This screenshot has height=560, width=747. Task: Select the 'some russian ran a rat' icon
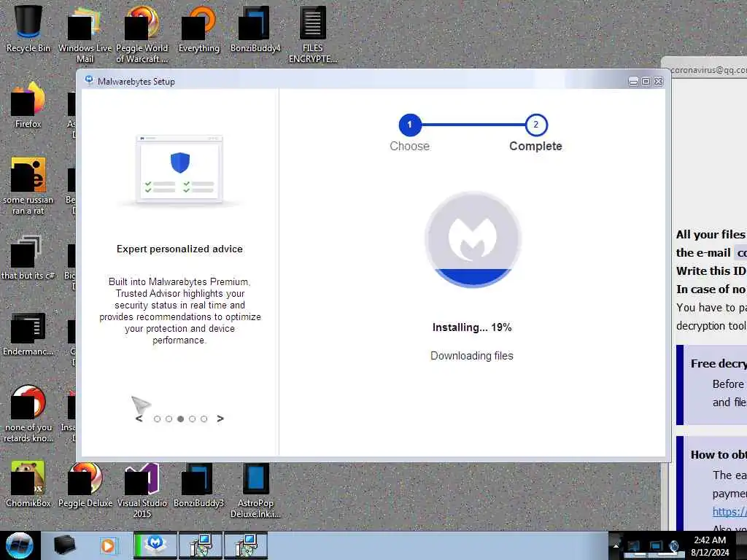(28, 186)
